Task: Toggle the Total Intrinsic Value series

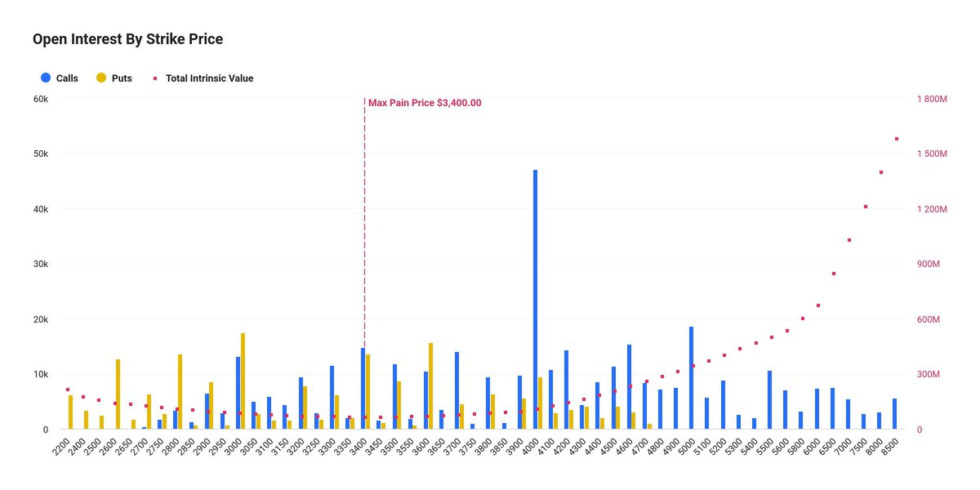Action: coord(202,78)
